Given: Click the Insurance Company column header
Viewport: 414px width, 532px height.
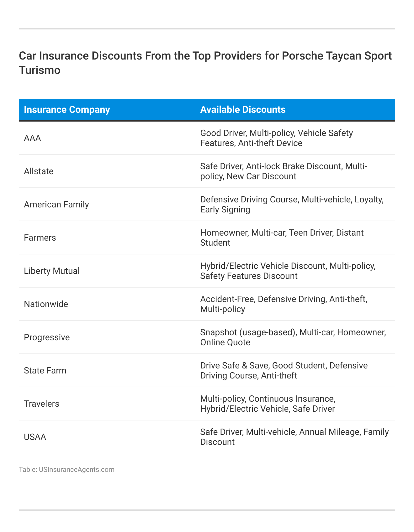Looking at the screenshot, I should pyautogui.click(x=67, y=110).
